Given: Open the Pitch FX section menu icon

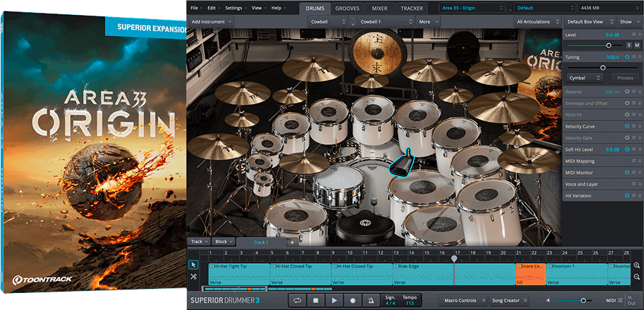Looking at the screenshot, I should (634, 115).
